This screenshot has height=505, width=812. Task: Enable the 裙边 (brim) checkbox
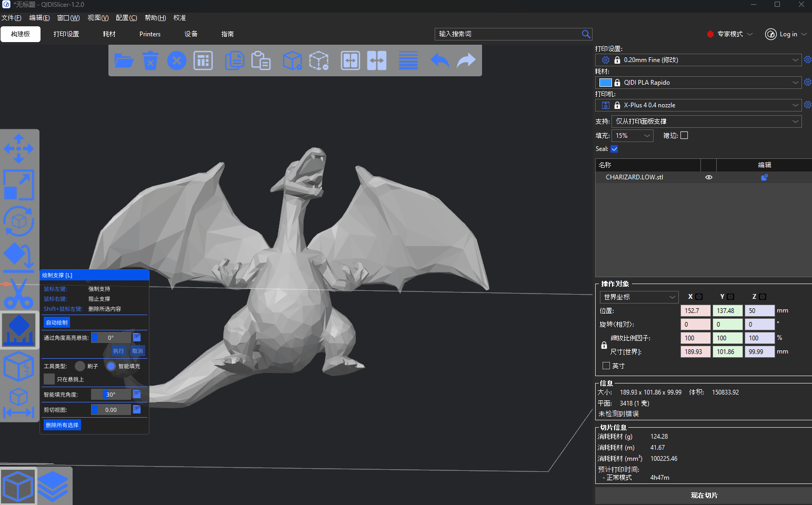click(684, 135)
